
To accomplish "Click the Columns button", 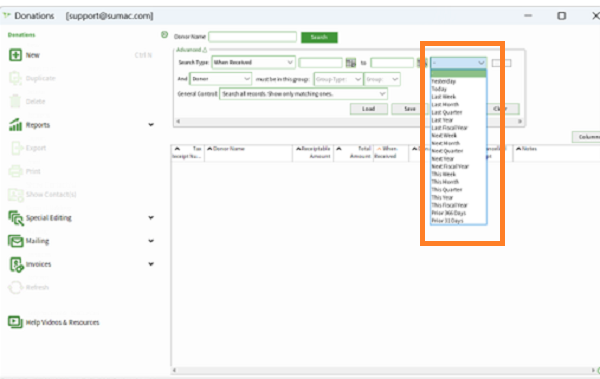I will pos(586,137).
